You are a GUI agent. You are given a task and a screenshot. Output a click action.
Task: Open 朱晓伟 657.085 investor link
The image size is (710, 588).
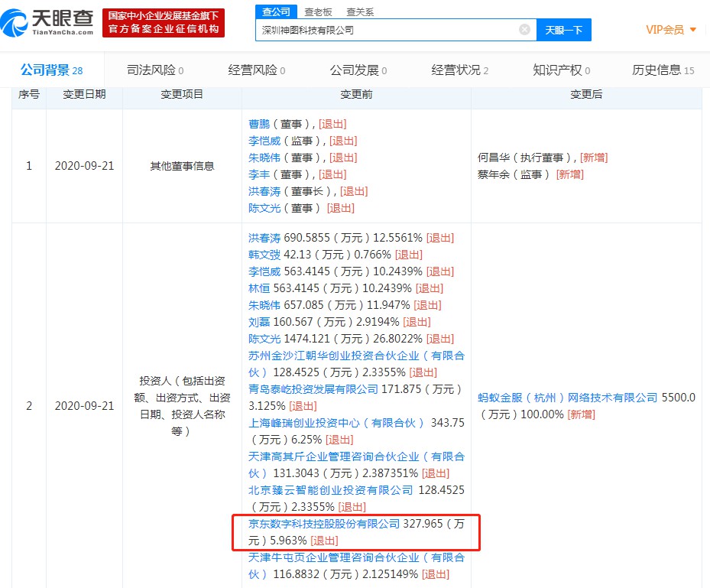click(x=264, y=305)
